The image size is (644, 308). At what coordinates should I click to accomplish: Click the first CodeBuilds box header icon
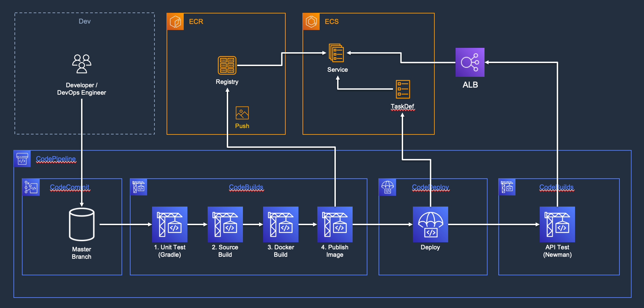(x=139, y=187)
